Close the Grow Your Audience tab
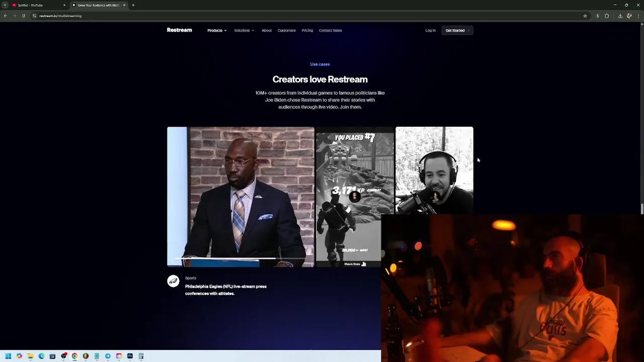 point(124,5)
